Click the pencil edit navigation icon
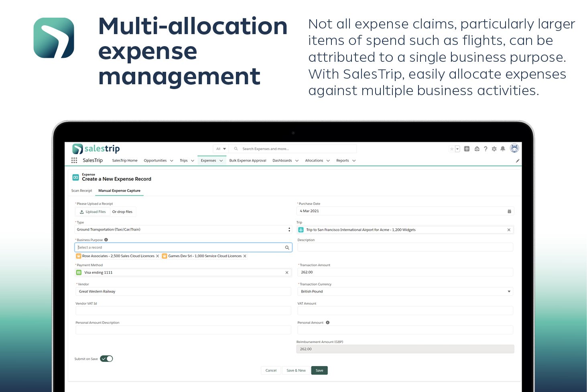Viewport: 587px width, 392px height. pyautogui.click(x=518, y=160)
